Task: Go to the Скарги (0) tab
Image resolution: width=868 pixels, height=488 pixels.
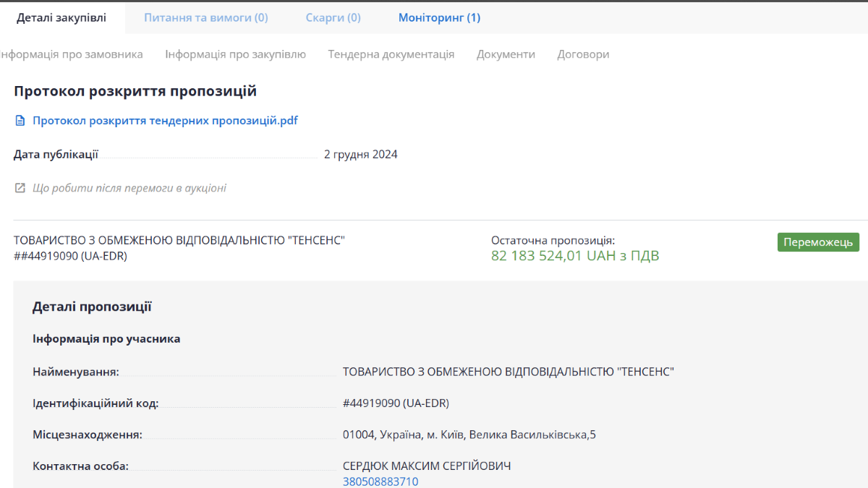Action: [333, 17]
